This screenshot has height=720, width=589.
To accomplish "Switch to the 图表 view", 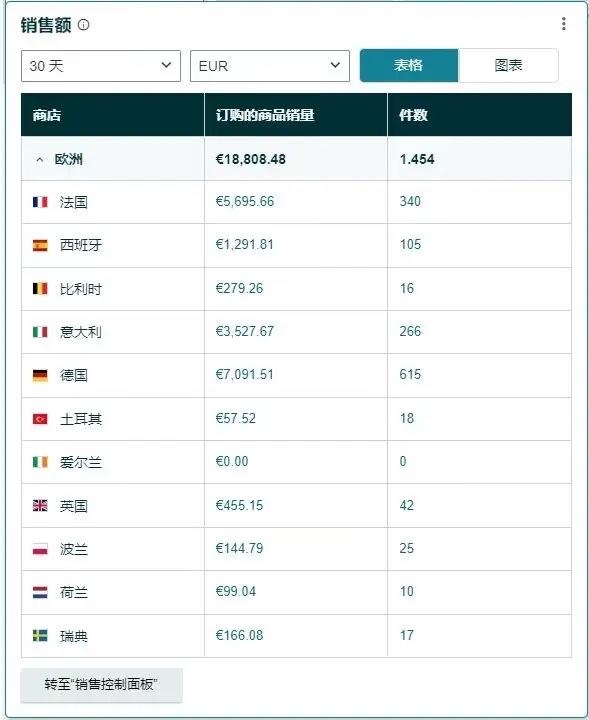I will (x=508, y=65).
